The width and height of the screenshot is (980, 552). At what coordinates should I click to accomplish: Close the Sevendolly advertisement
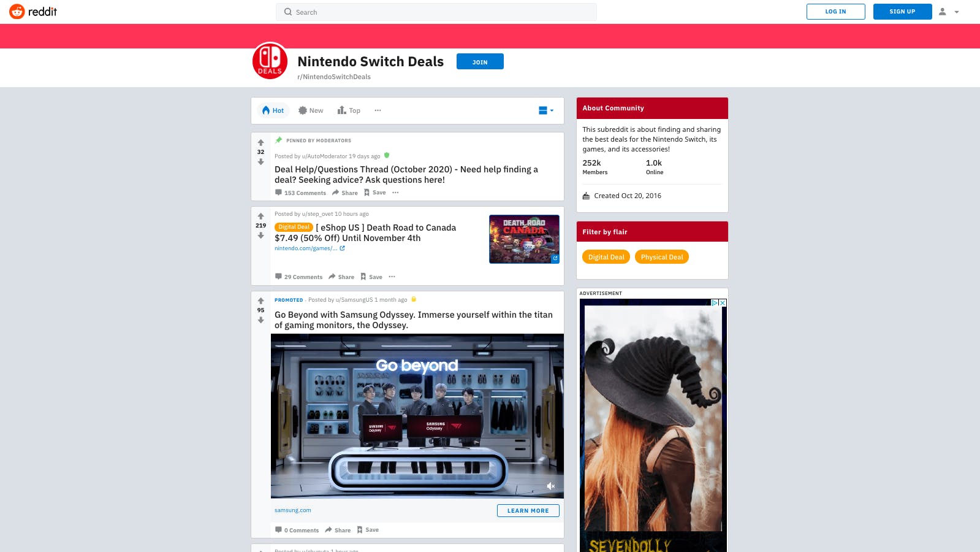(x=723, y=302)
